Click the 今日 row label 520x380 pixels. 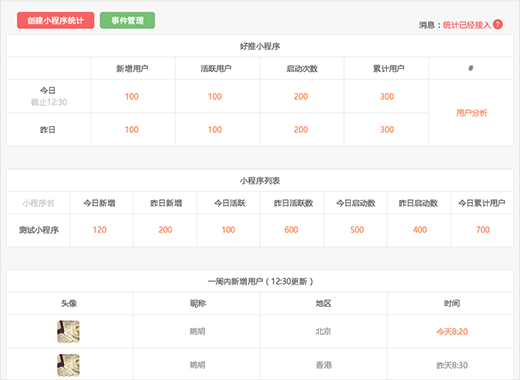tap(48, 90)
